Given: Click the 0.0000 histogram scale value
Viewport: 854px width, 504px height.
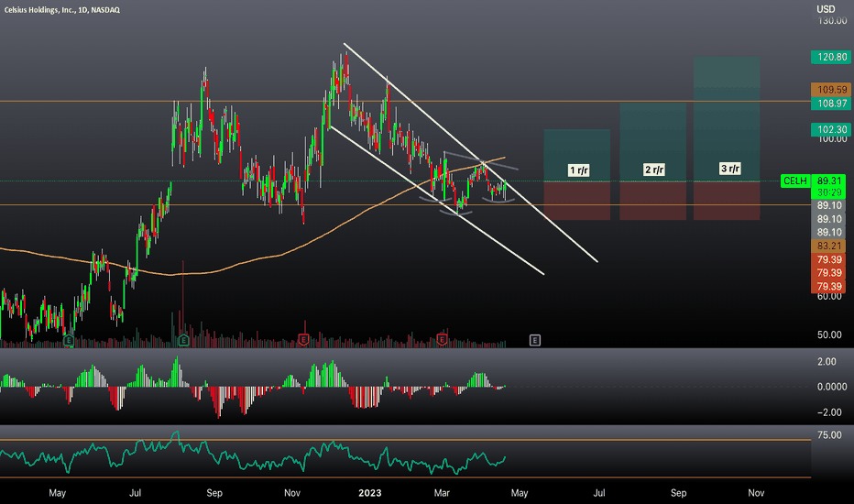Looking at the screenshot, I should 832,387.
